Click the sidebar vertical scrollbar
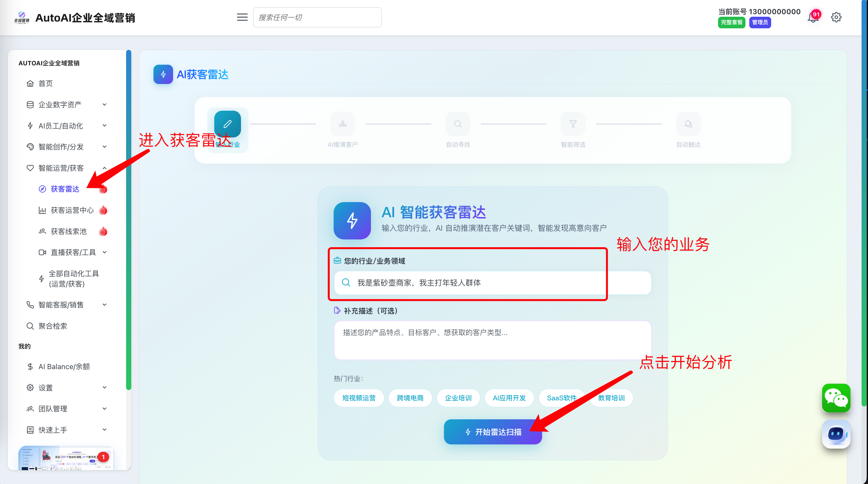Screen dimensions: 868x484 (x=128, y=219)
